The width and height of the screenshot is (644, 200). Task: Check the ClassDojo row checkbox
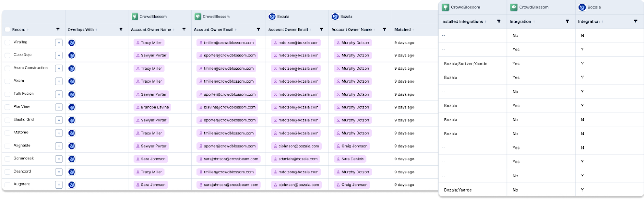click(x=7, y=55)
